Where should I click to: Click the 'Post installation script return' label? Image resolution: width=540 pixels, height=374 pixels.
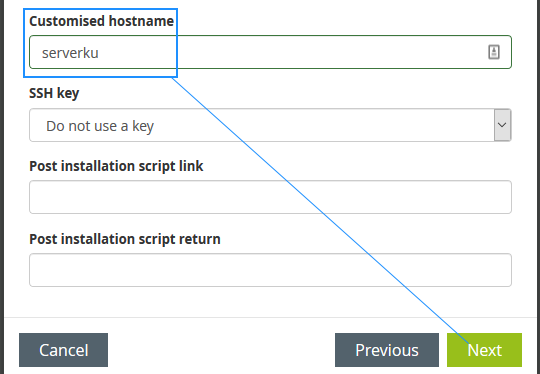125,239
